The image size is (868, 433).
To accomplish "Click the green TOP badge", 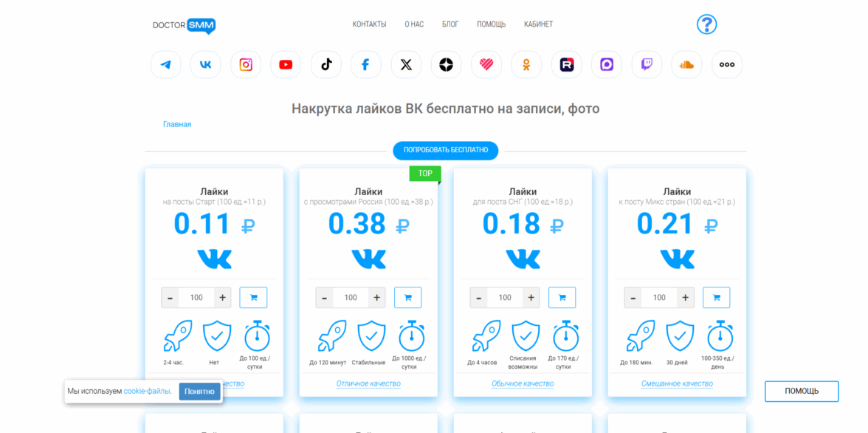I will point(425,174).
